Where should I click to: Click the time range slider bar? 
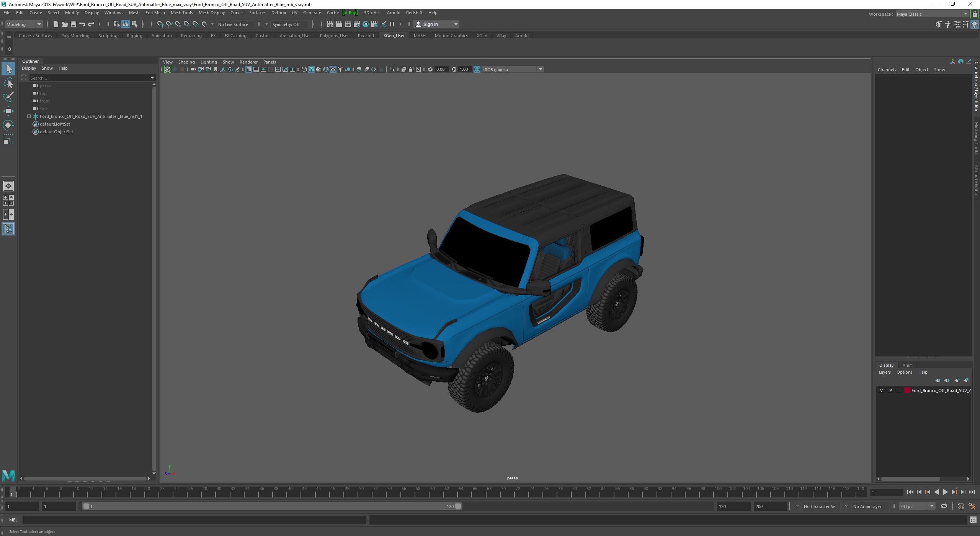[272, 506]
